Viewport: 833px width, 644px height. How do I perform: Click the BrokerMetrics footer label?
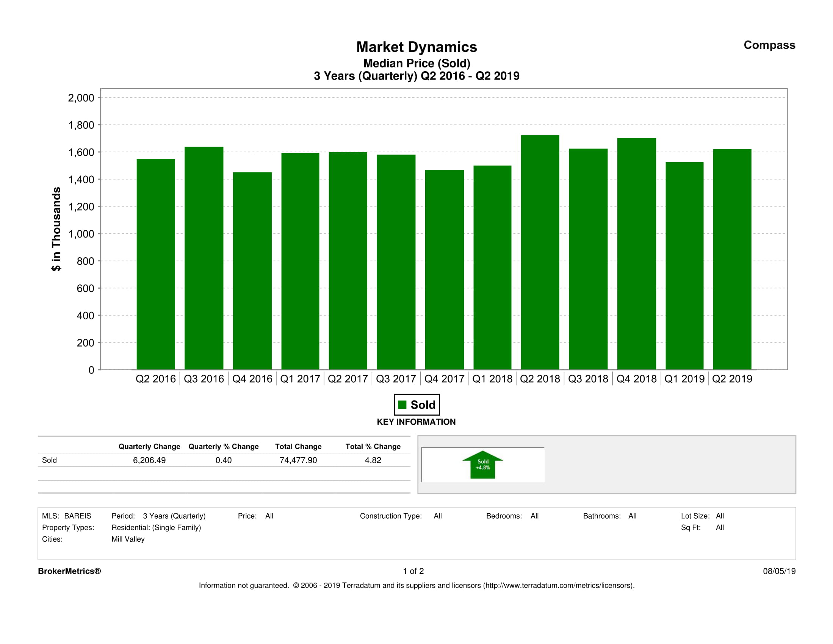[x=69, y=571]
